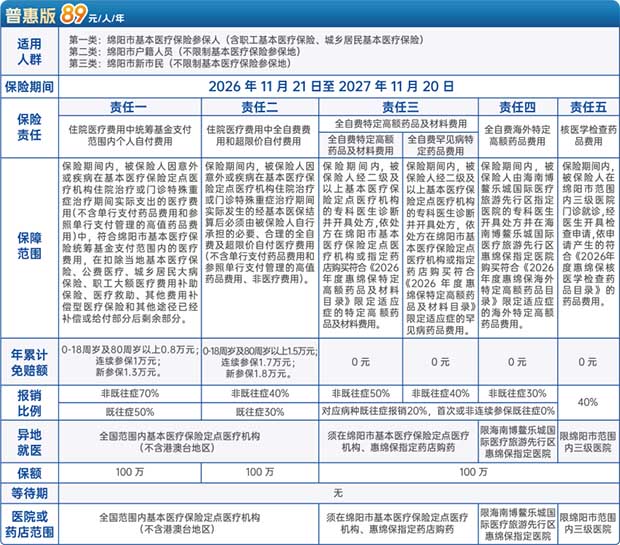Select the 等待期 row header
The width and height of the screenshot is (620, 545).
tap(29, 493)
